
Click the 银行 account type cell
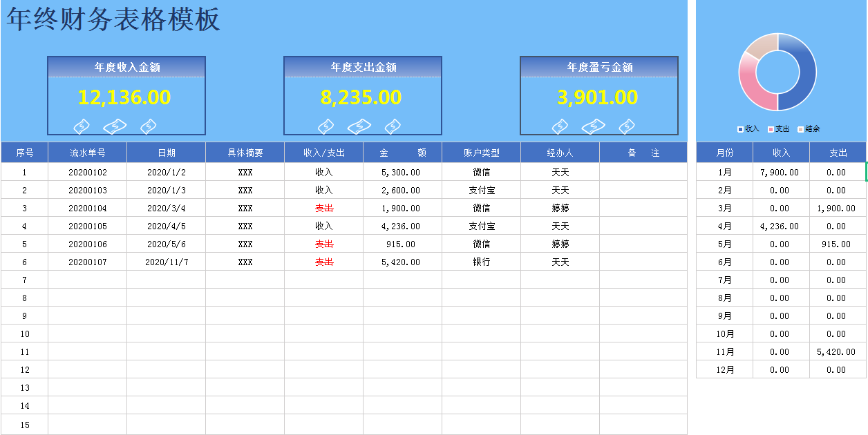[x=482, y=262]
